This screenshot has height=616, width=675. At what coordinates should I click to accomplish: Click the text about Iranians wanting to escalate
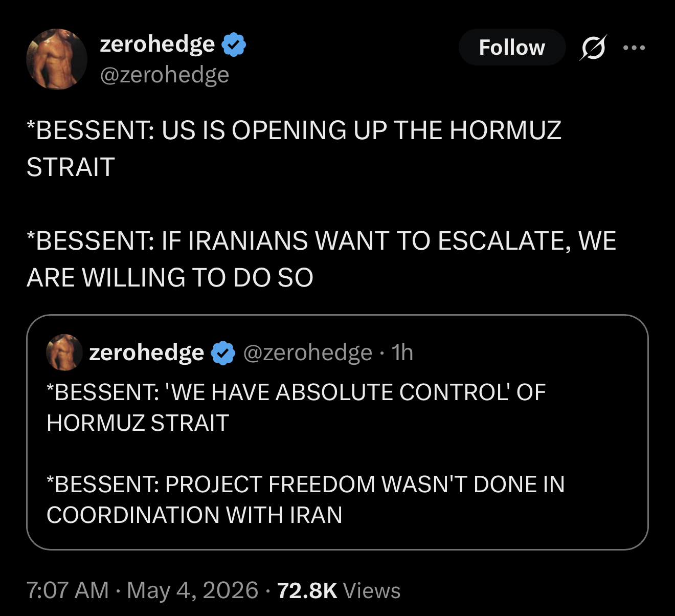point(321,259)
